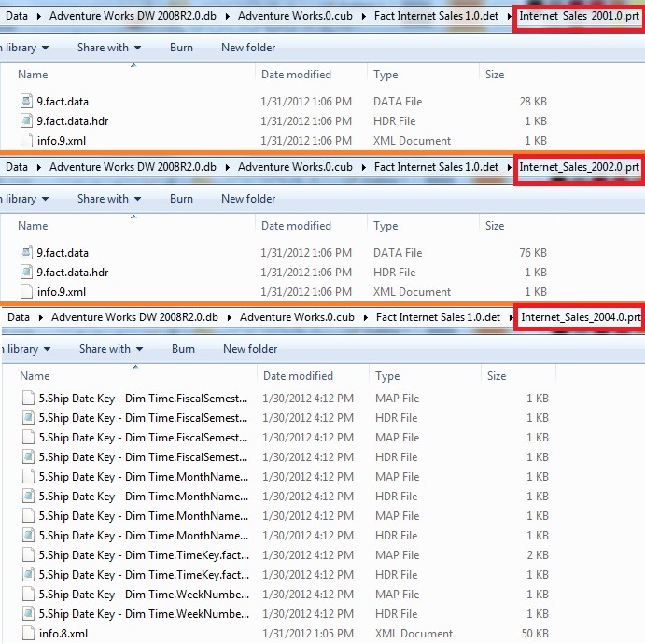Click XML Document type in Internet_Sales_2004 window
Screen dimensions: 645x644
pos(414,634)
